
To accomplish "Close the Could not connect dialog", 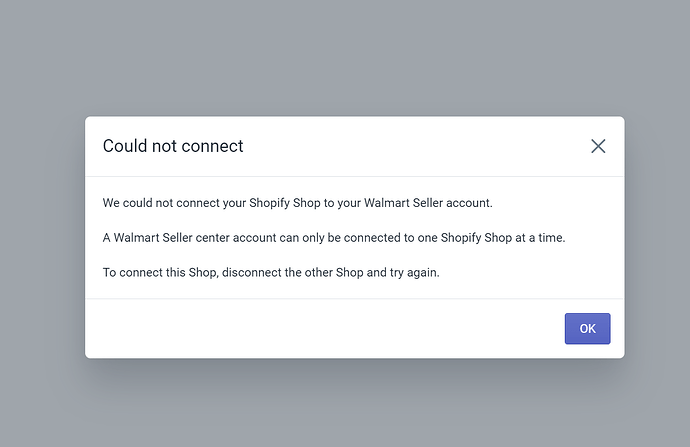I will coord(598,146).
